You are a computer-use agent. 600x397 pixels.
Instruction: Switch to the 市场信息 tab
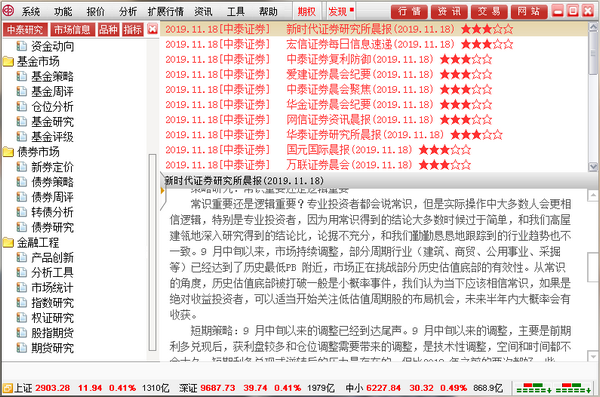click(x=72, y=29)
